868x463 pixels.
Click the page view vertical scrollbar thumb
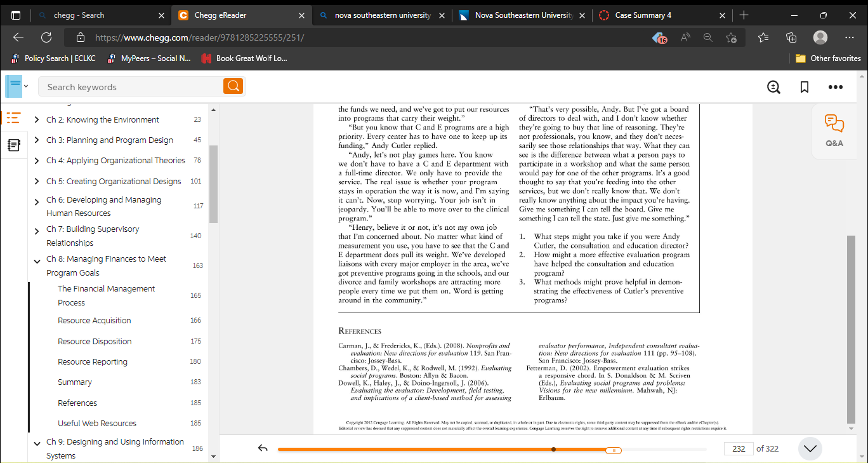pos(852,329)
